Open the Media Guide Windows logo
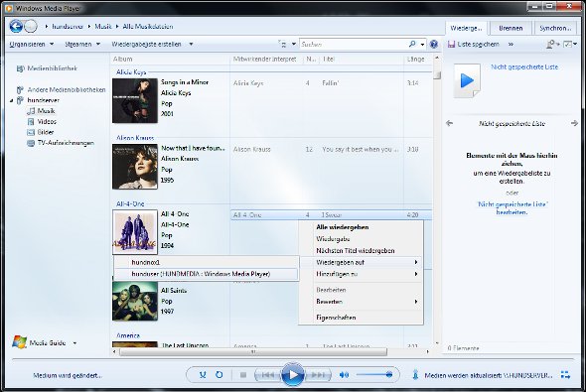This screenshot has width=586, height=392. pos(19,342)
